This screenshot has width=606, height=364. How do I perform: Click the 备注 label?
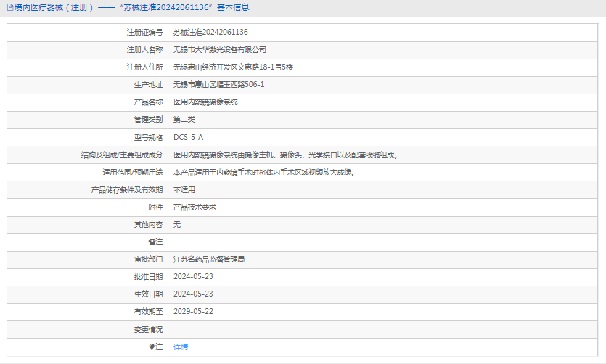click(x=155, y=242)
